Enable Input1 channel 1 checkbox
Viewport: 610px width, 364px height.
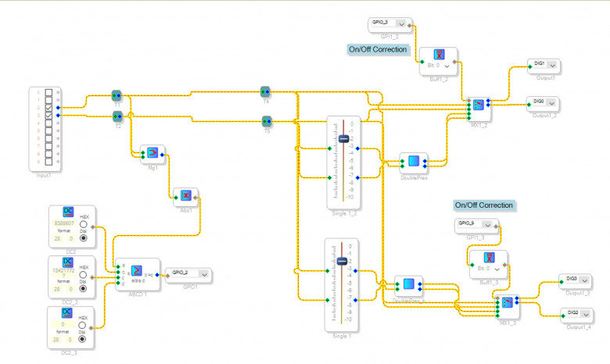coord(48,100)
